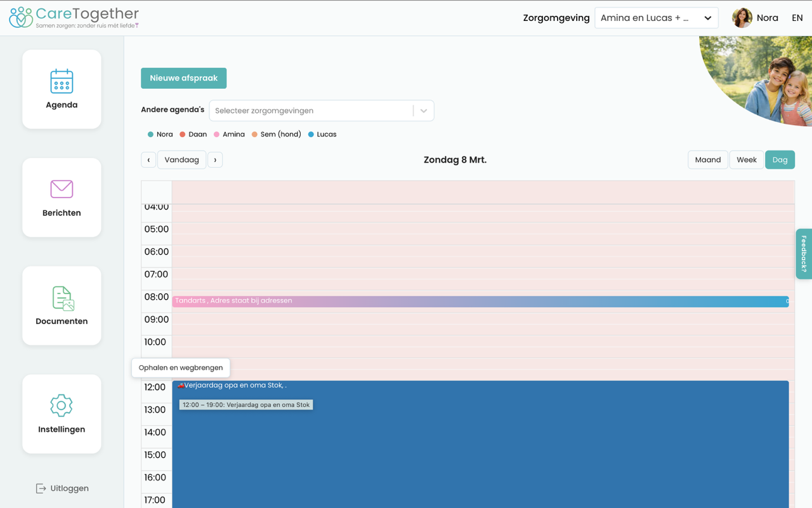This screenshot has width=812, height=508.
Task: Click the 12:00 time label
Action: (x=156, y=387)
